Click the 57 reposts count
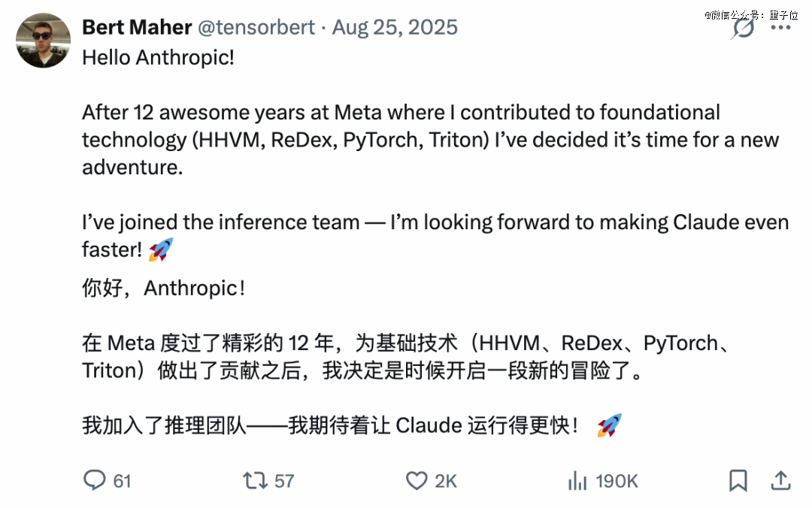This screenshot has height=508, width=812. coord(284,480)
